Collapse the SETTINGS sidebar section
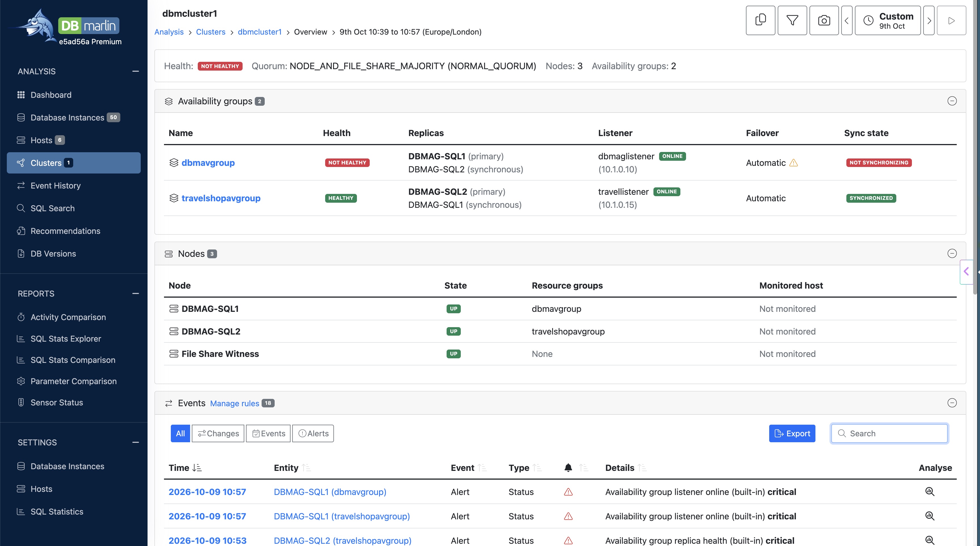 135,443
